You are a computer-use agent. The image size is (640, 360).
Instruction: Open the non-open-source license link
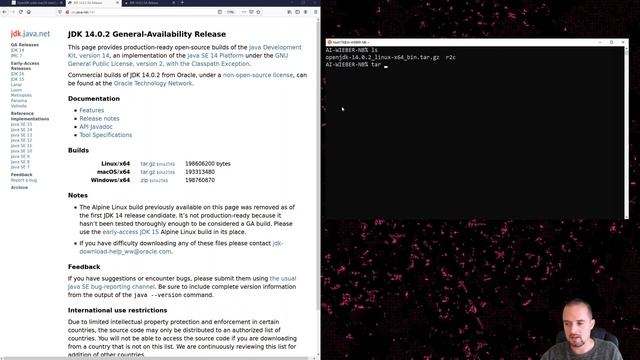coord(258,75)
